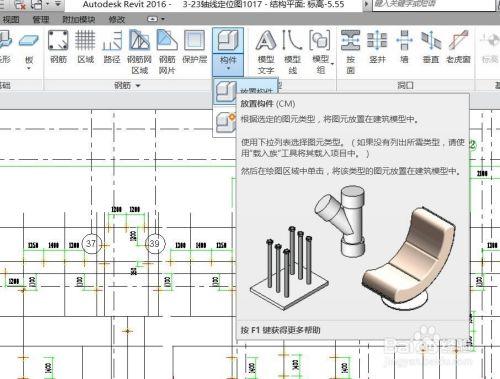Choose the 钢筋网片 fabric sheet tool
Image resolution: width=500 pixels, height=379 pixels.
[x=167, y=52]
